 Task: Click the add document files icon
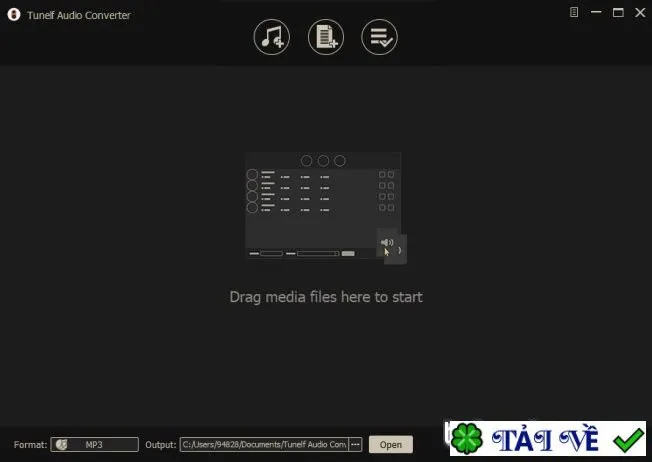coord(326,37)
